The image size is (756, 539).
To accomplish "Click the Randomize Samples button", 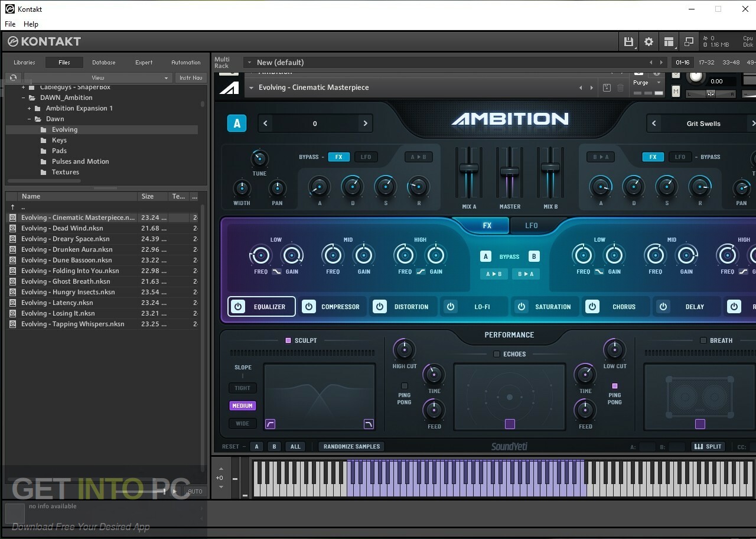I will [351, 446].
